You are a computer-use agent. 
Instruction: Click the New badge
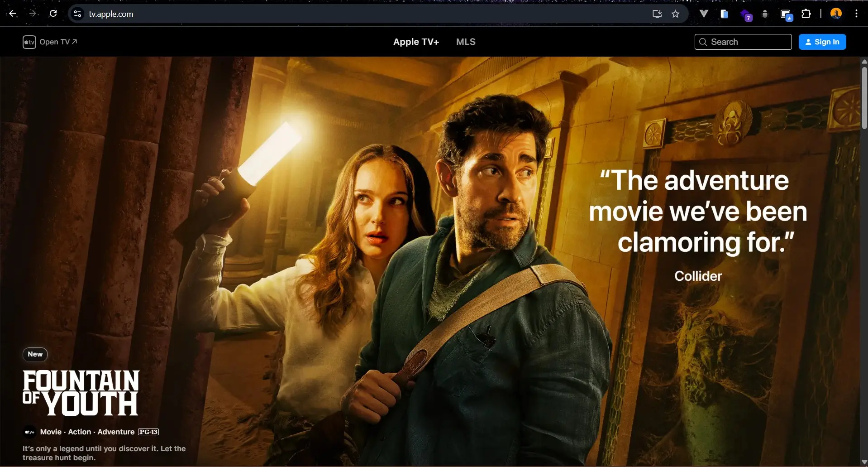[35, 354]
